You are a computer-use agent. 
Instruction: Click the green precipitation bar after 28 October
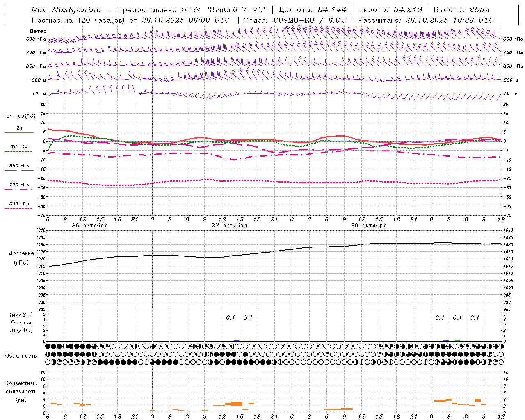pyautogui.click(x=457, y=340)
